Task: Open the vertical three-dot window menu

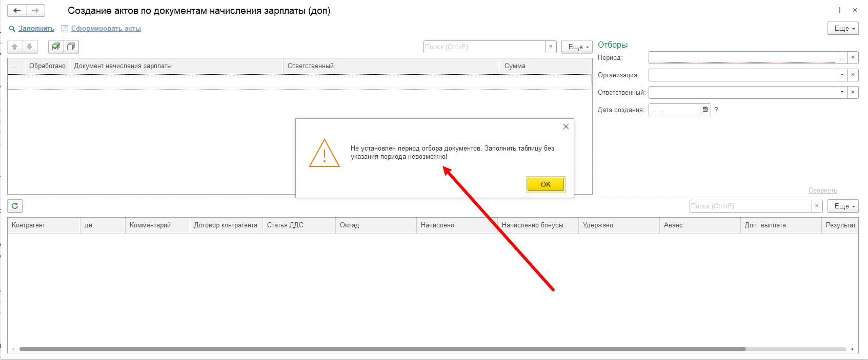Action: (839, 10)
